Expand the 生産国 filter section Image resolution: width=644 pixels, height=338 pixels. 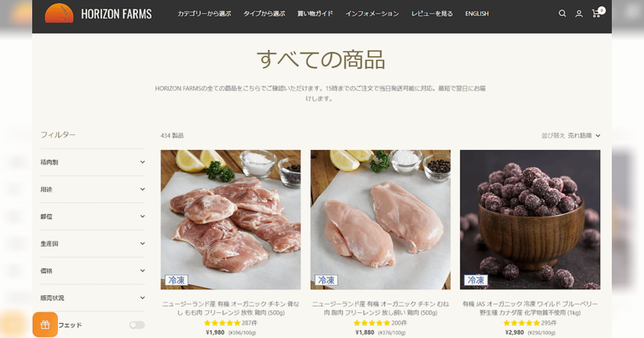click(x=93, y=243)
